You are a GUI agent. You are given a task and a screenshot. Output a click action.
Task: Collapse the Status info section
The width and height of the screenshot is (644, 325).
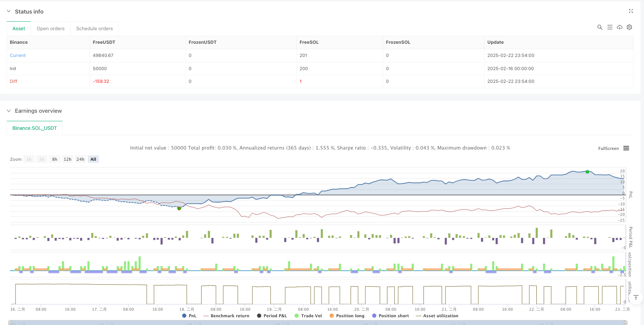pyautogui.click(x=9, y=12)
